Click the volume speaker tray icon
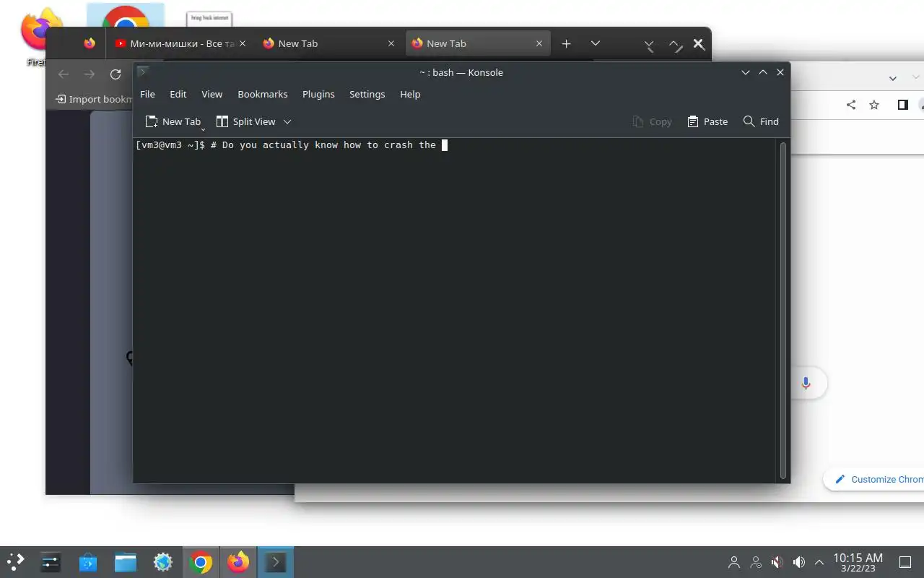The width and height of the screenshot is (924, 578). 798,562
